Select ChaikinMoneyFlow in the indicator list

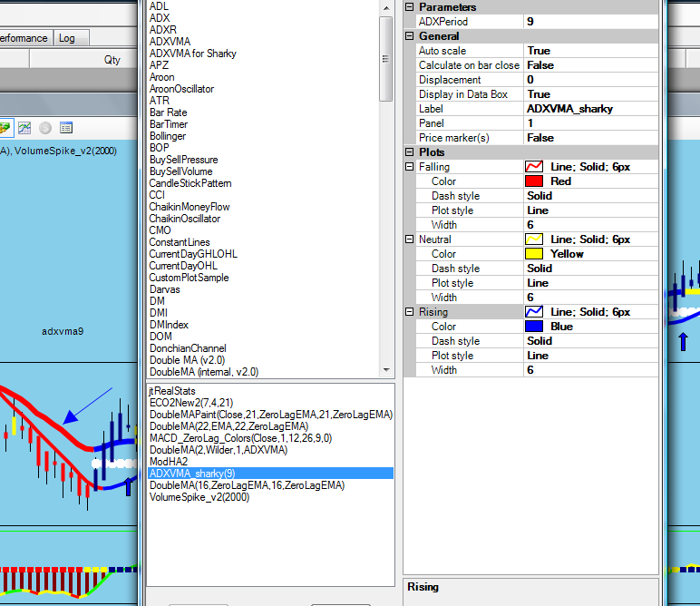click(x=190, y=207)
